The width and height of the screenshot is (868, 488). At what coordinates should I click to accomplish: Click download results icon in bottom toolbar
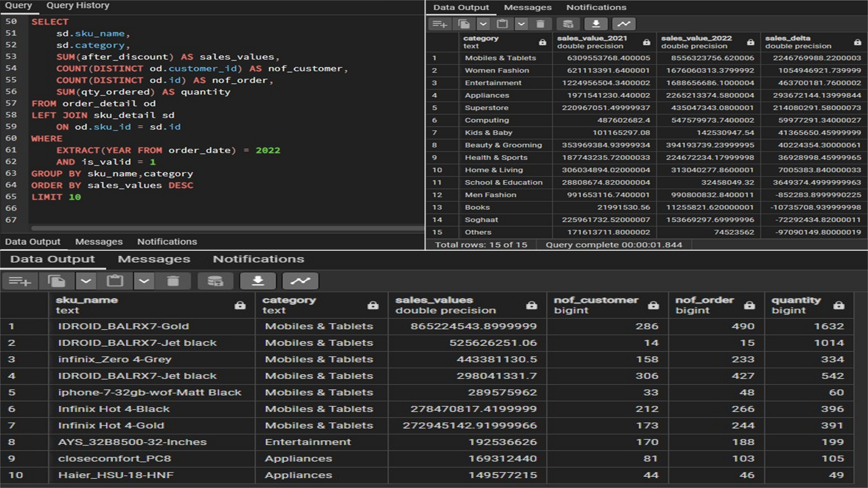pyautogui.click(x=258, y=281)
